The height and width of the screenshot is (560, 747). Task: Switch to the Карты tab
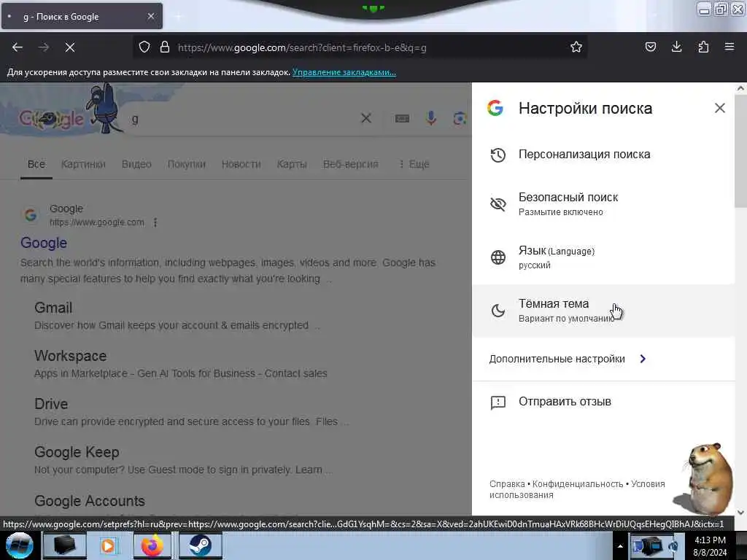pyautogui.click(x=292, y=164)
